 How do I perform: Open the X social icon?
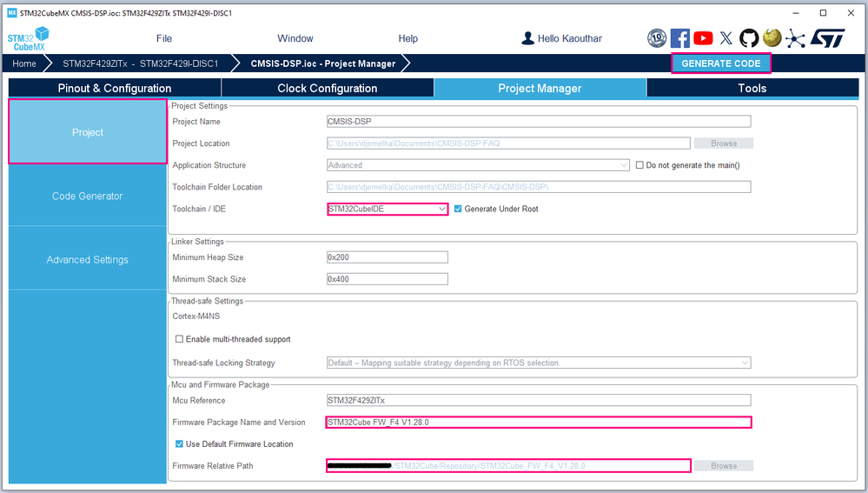click(x=726, y=38)
